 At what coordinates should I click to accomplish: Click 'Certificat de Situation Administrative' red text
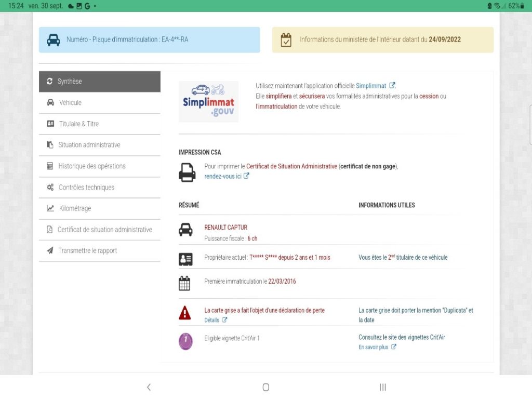pyautogui.click(x=292, y=166)
